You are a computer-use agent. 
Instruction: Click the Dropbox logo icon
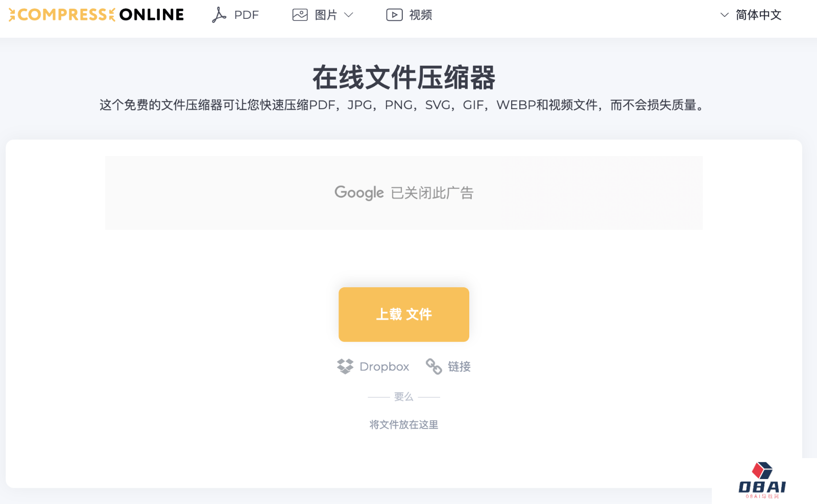point(345,366)
